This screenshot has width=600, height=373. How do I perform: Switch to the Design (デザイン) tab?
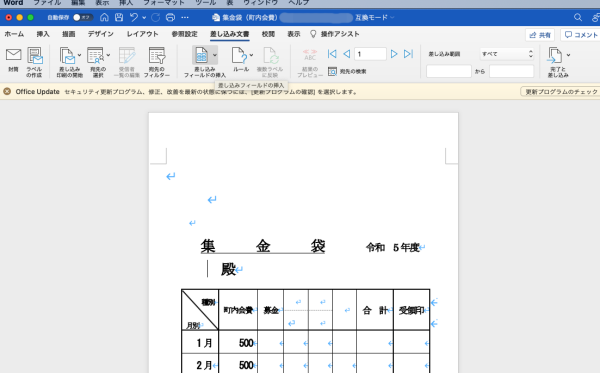tap(101, 34)
